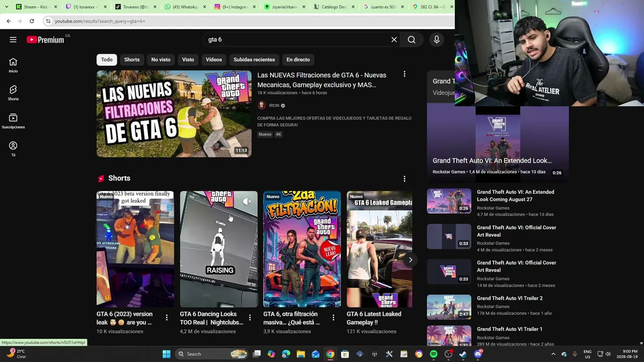
Task: Open the Tú profile section
Action: pos(13,149)
